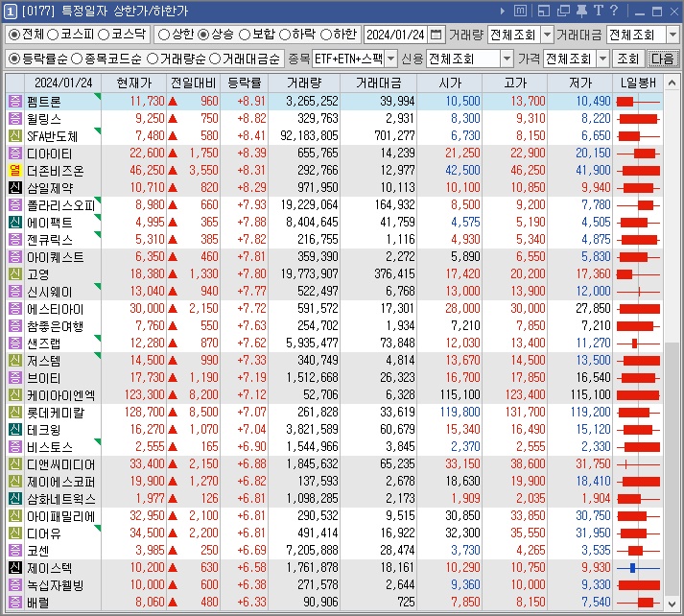
Task: Click the date field 2024/01/24
Action: click(x=395, y=35)
